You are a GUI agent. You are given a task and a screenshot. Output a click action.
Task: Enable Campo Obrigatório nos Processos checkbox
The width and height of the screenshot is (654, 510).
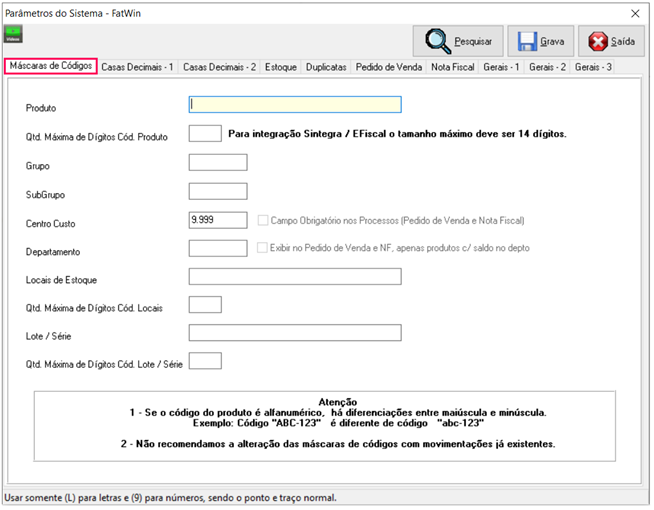pos(263,220)
